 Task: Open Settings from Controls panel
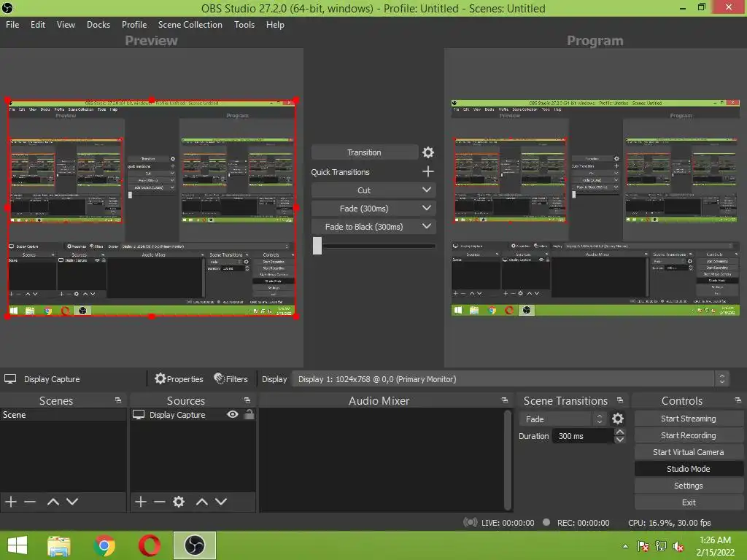tap(689, 486)
